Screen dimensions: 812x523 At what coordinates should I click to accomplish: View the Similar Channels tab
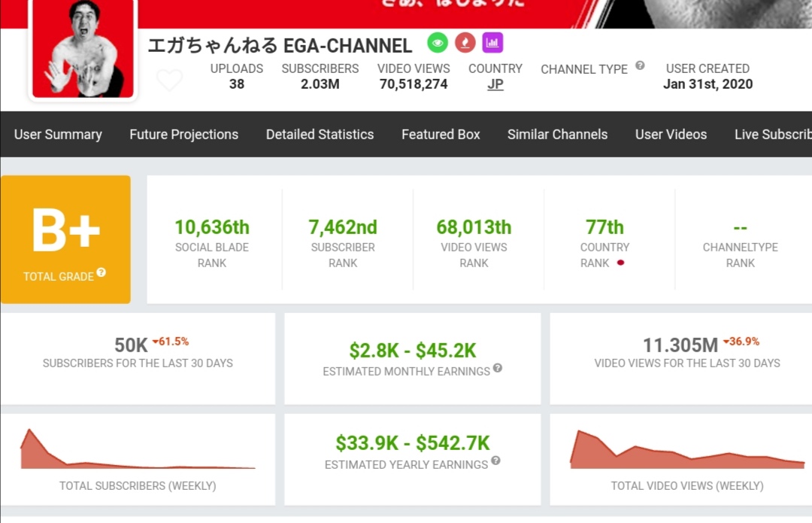point(558,134)
